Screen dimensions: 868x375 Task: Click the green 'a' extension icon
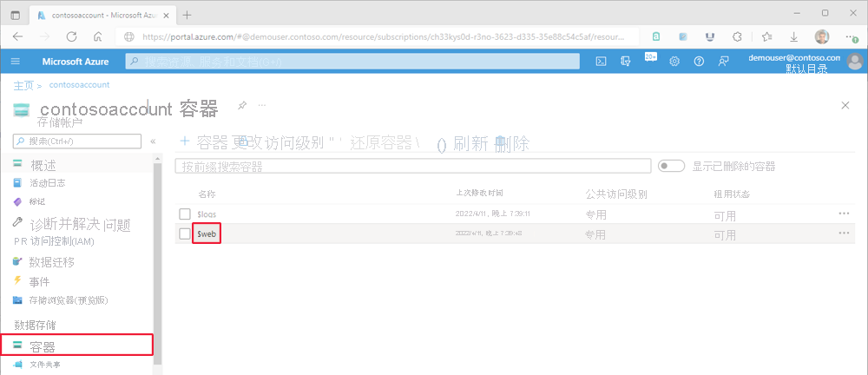[656, 36]
